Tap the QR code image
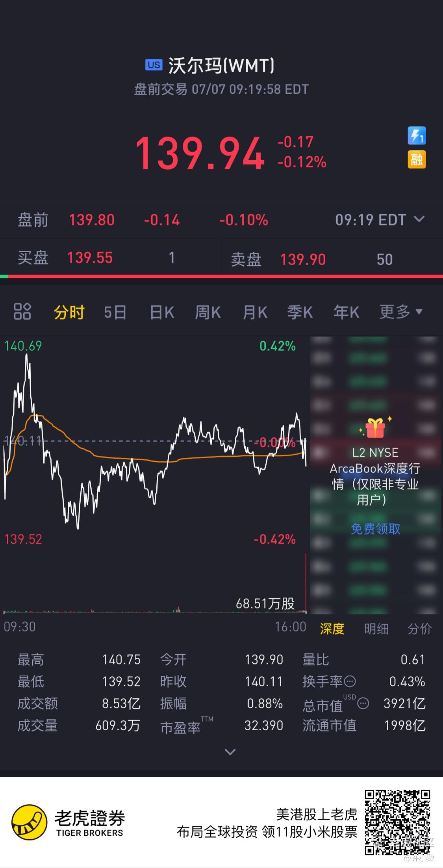The height and width of the screenshot is (868, 443). pos(398,823)
